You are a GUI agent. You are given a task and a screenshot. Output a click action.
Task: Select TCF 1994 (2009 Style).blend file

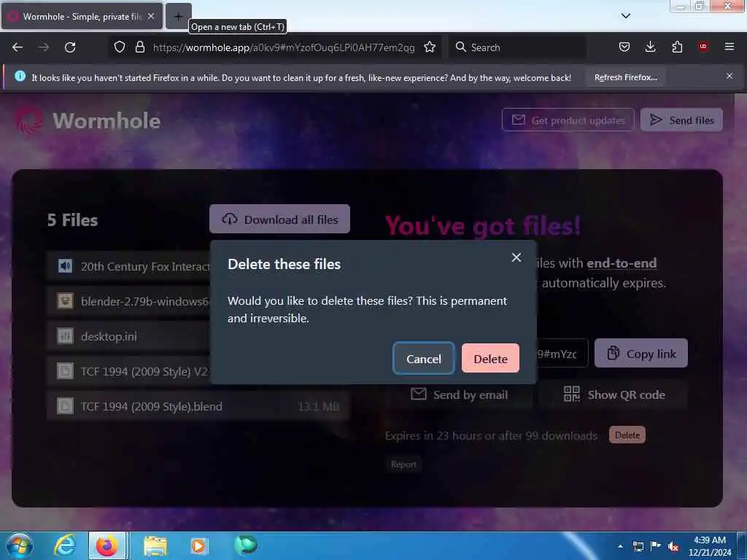pyautogui.click(x=198, y=406)
